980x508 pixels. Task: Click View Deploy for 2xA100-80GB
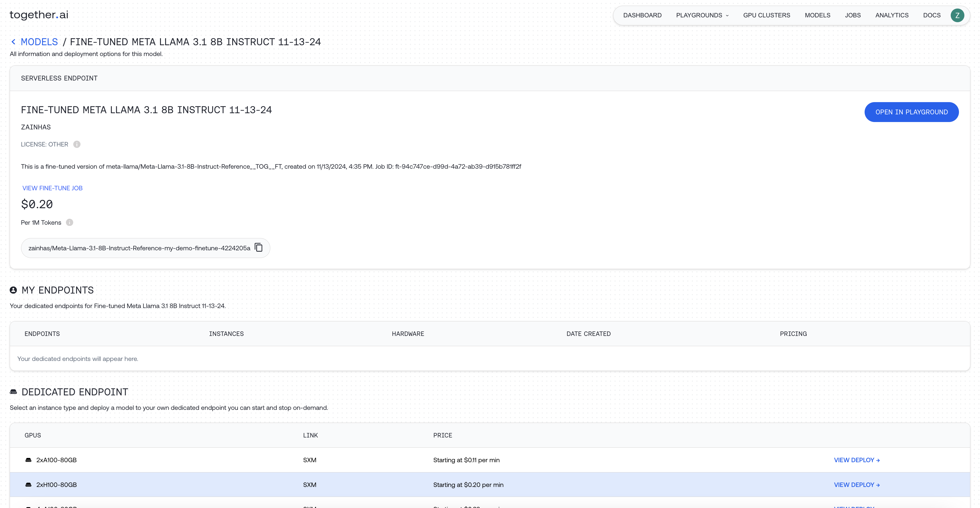[856, 460]
